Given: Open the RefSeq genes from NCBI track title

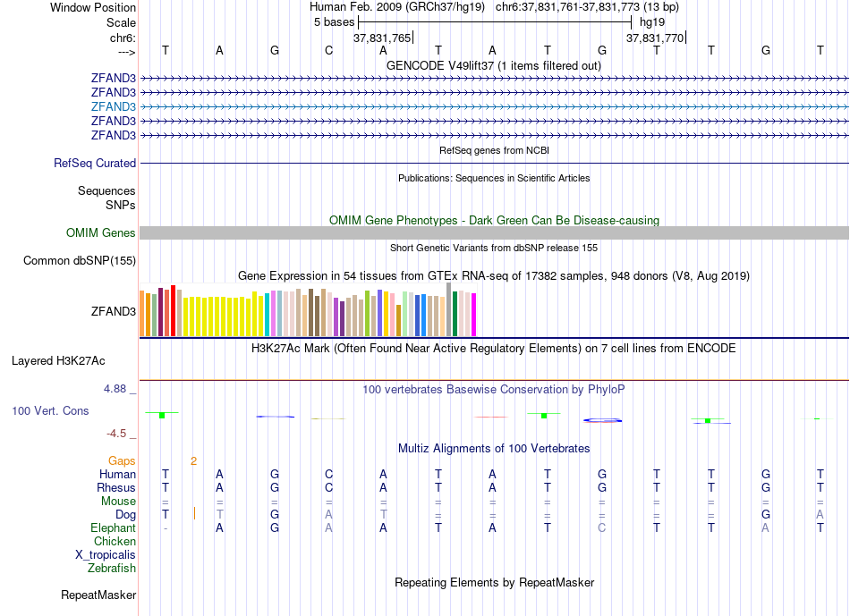Looking at the screenshot, I should coord(494,150).
